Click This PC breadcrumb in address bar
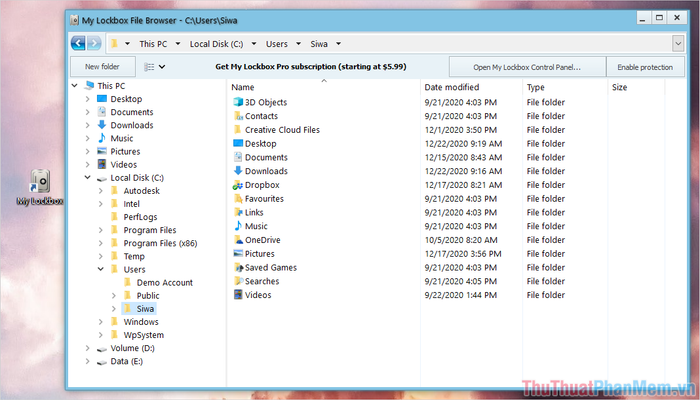 point(153,44)
